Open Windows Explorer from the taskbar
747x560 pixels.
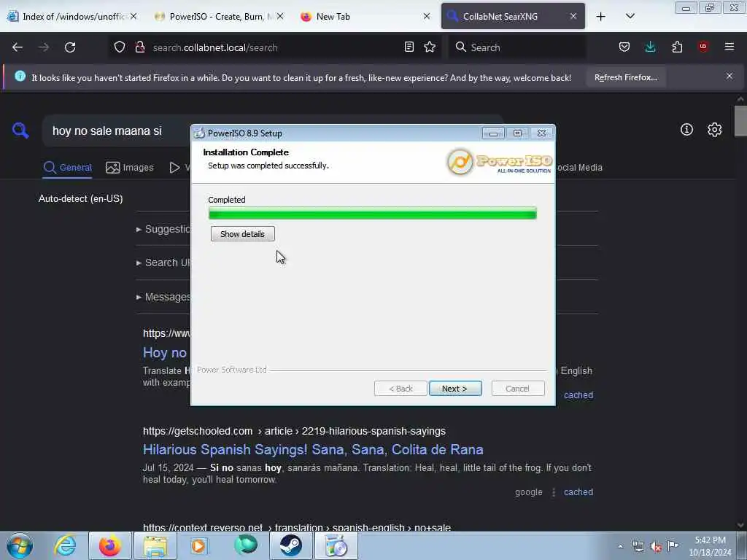[155, 545]
